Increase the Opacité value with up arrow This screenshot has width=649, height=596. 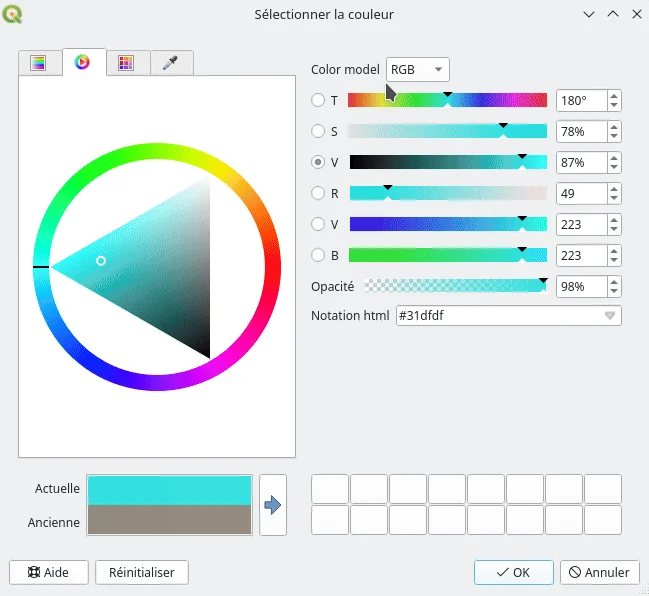[x=613, y=281]
